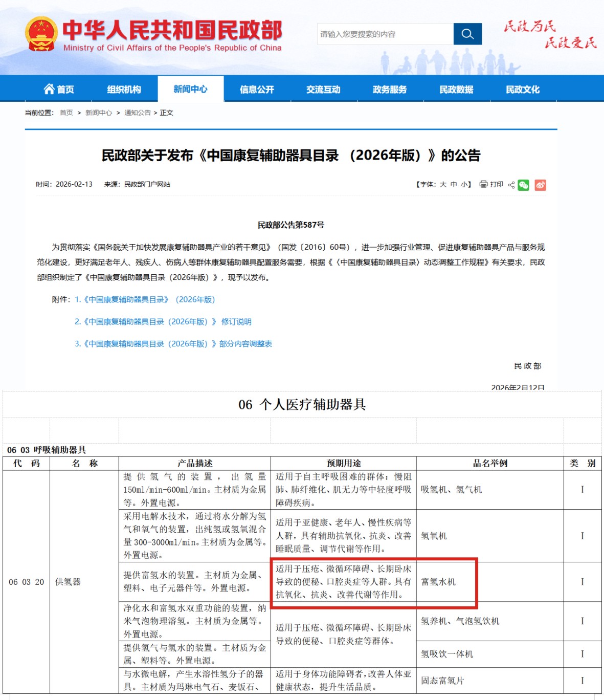Viewport: 604px width, 700px height.
Task: Share the article via Weibo icon
Action: pyautogui.click(x=540, y=185)
